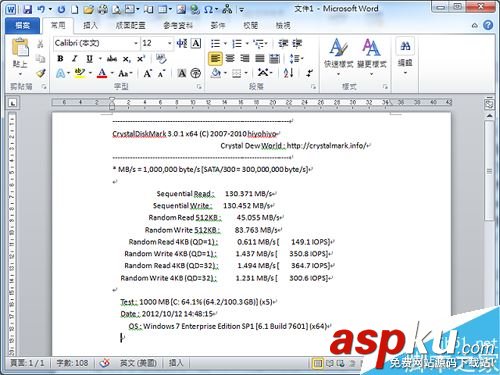Click 英文(美國) language in status bar
The height and width of the screenshot is (375, 500).
pyautogui.click(x=138, y=363)
